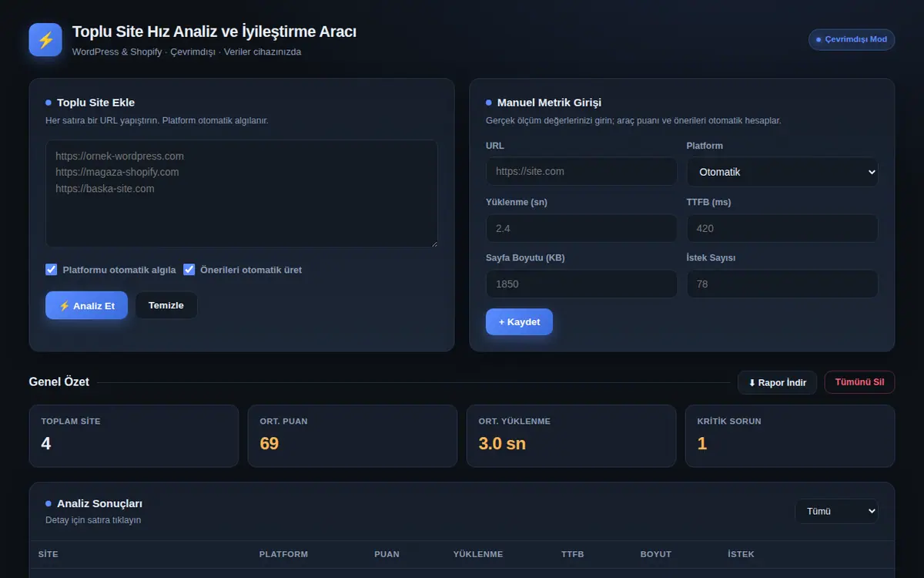Click the Manuel Metrik Girişi heading
The height and width of the screenshot is (578, 924).
(x=549, y=102)
